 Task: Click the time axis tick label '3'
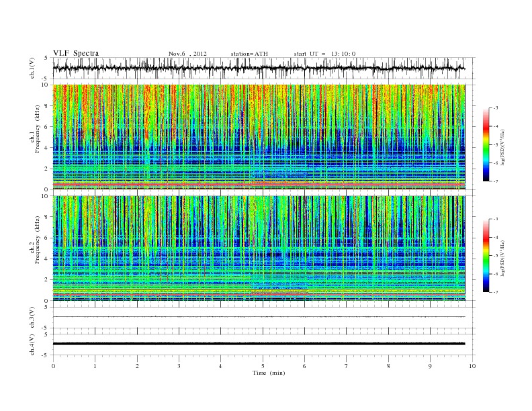coord(179,366)
